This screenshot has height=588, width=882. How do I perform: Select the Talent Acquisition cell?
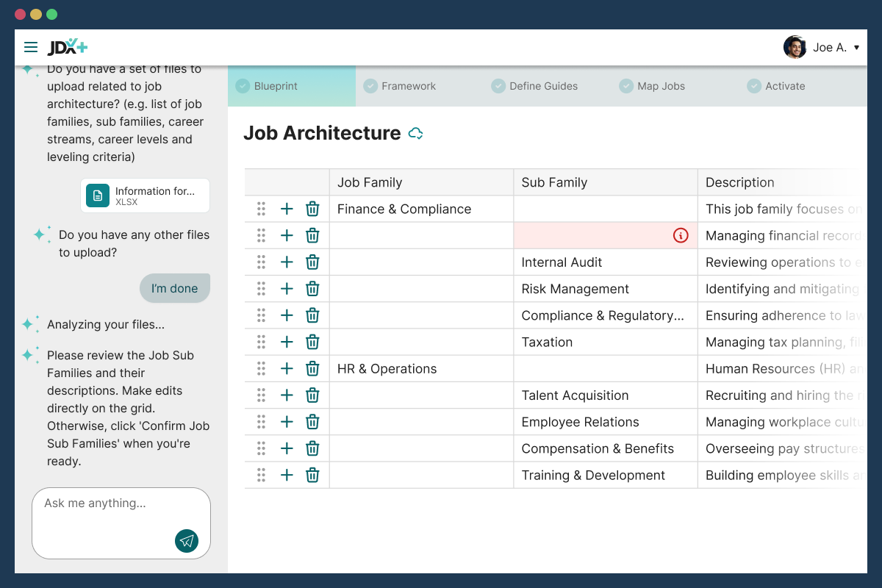point(606,395)
